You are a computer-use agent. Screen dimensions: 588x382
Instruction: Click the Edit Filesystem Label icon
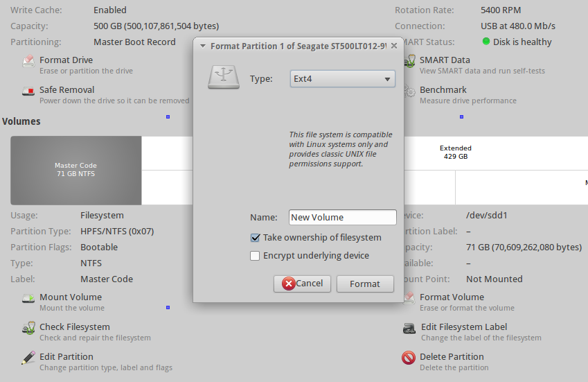point(409,329)
